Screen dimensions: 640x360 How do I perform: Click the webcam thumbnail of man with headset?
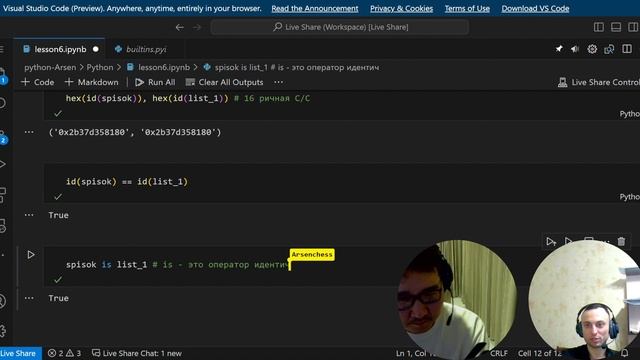(585, 300)
